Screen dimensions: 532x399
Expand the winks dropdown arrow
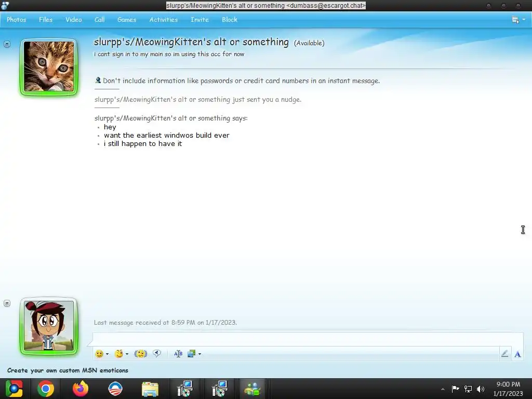[127, 354]
